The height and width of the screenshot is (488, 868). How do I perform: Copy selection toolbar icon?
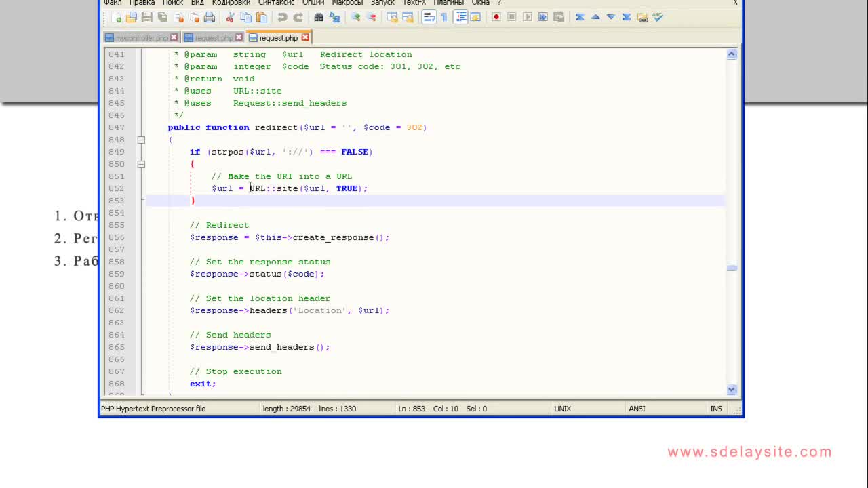pyautogui.click(x=245, y=17)
